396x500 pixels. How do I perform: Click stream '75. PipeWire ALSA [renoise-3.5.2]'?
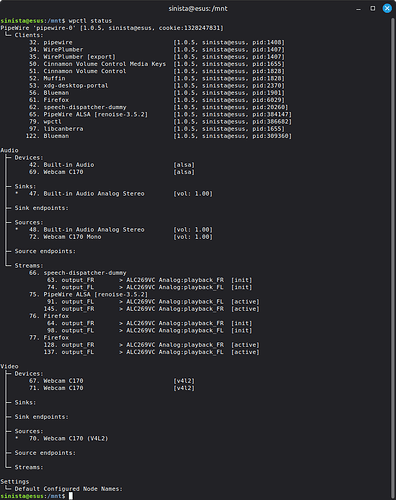pos(88,294)
